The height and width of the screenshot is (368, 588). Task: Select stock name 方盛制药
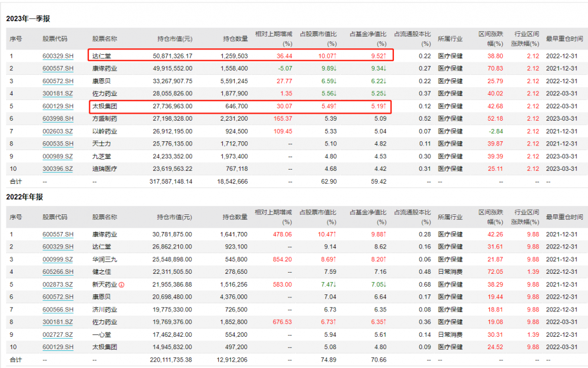pyautogui.click(x=105, y=119)
